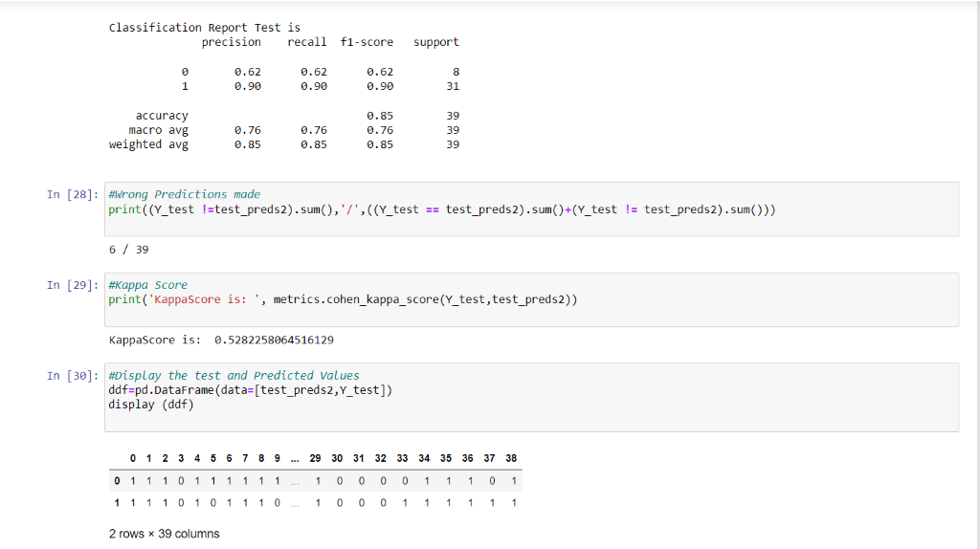
Task: Click bold row index '1' of dataframe
Action: tap(117, 503)
